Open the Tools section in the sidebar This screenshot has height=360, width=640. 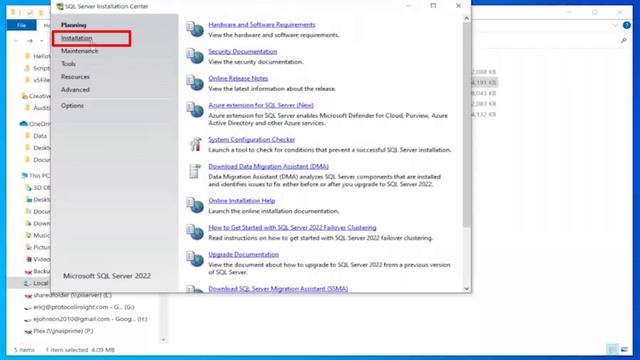click(68, 64)
